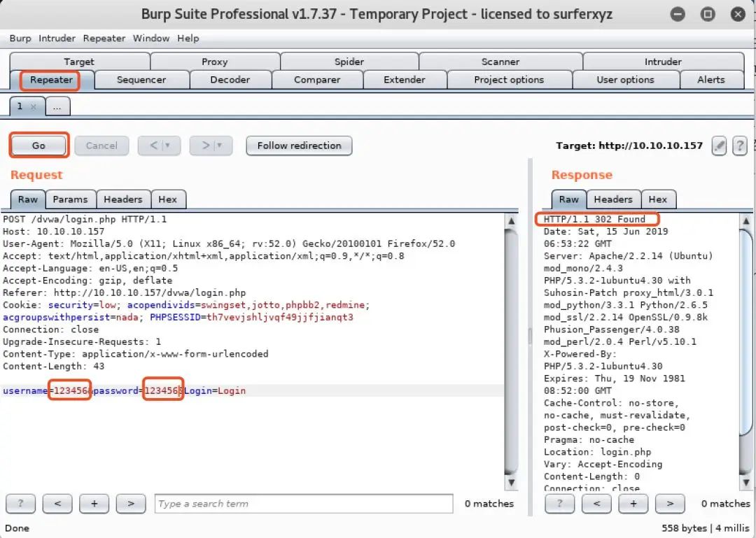Viewport: 756px width, 538px height.
Task: Switch to the Intruder tool tab
Action: coord(663,62)
